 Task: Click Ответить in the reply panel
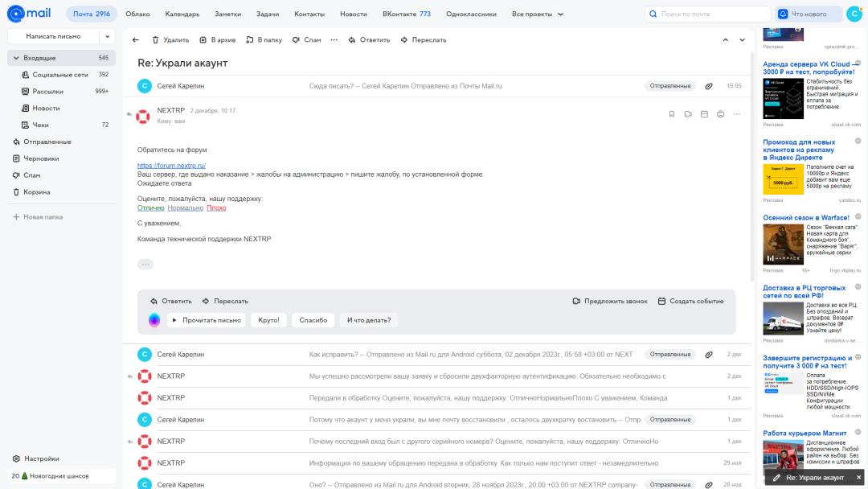(171, 302)
